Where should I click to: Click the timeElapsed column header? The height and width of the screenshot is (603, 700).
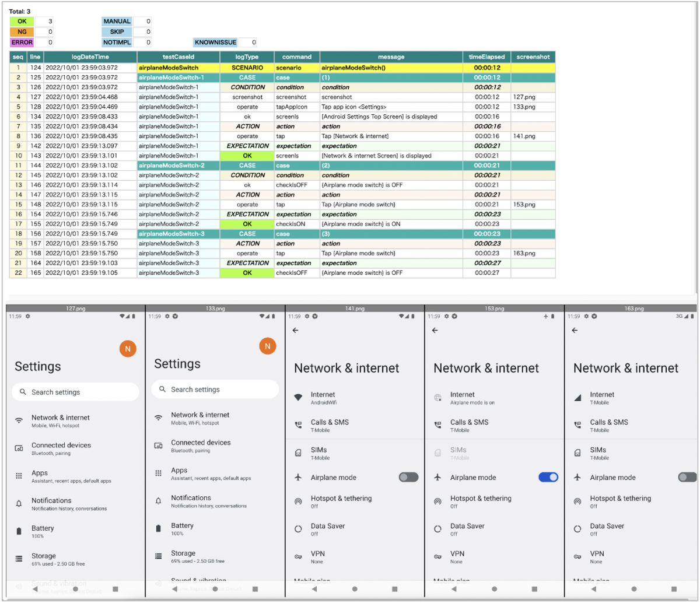click(x=487, y=57)
